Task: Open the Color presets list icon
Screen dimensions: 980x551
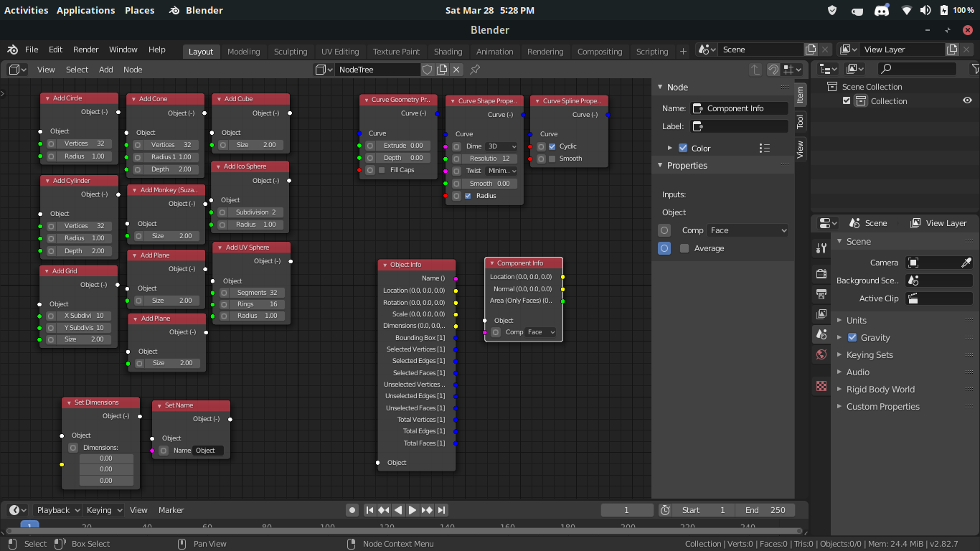Action: 765,149
